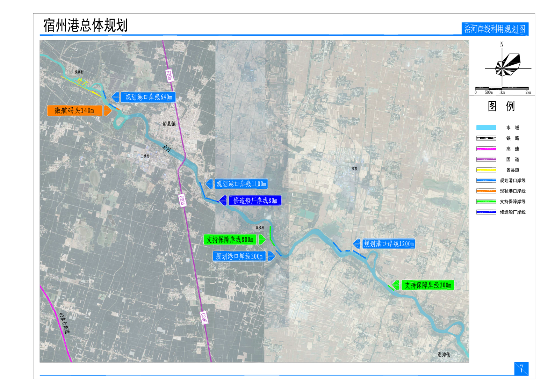This screenshot has width=555, height=392.
Task: Click the 宿州港总体规划 main heading
Action: 85,26
